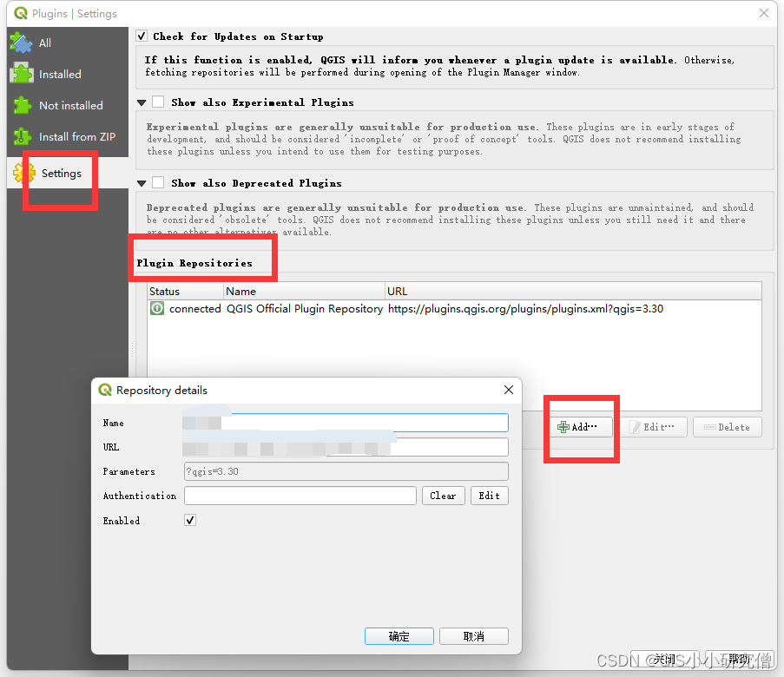
Task: Open the All plugins tab
Action: click(68, 43)
